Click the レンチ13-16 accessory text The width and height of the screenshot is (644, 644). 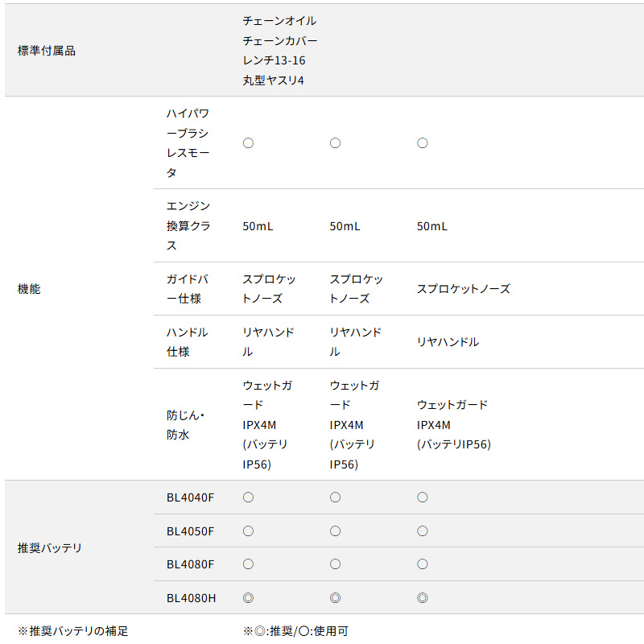274,60
